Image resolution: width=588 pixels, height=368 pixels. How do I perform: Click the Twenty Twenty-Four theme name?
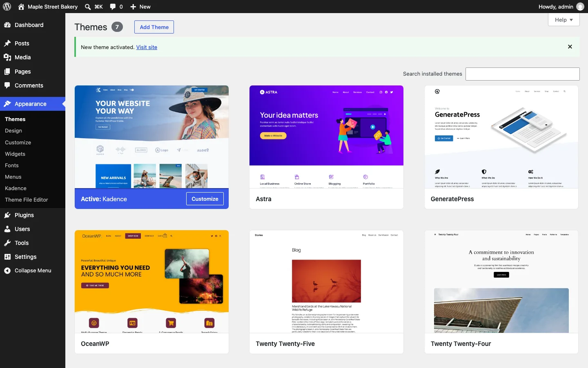pos(461,344)
